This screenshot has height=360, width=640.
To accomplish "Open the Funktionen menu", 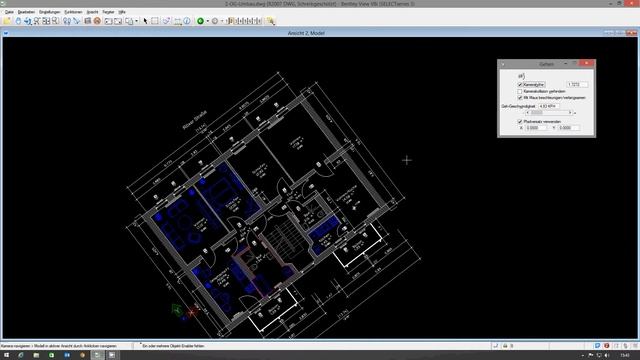I will pos(73,12).
